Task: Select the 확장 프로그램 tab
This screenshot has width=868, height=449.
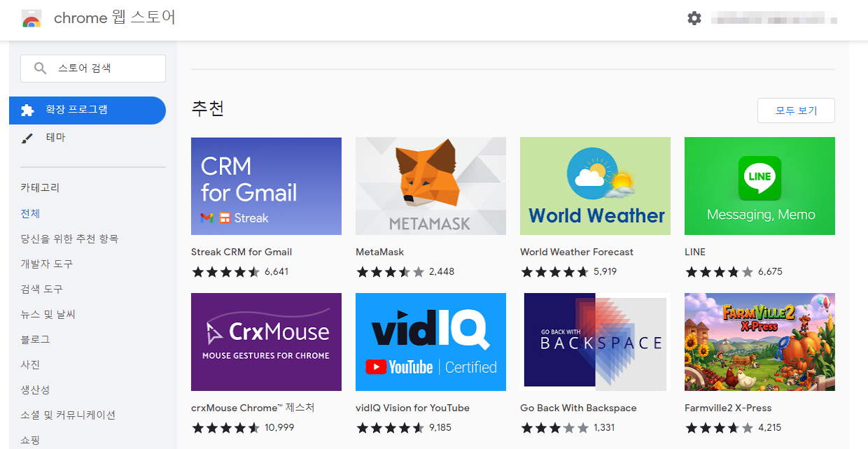Action: click(x=87, y=111)
